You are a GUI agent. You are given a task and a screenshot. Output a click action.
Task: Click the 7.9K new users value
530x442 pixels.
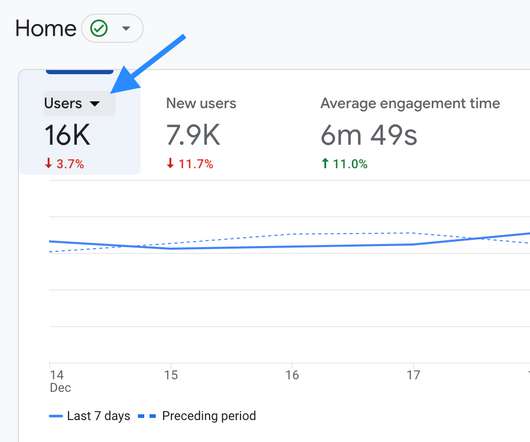click(193, 135)
